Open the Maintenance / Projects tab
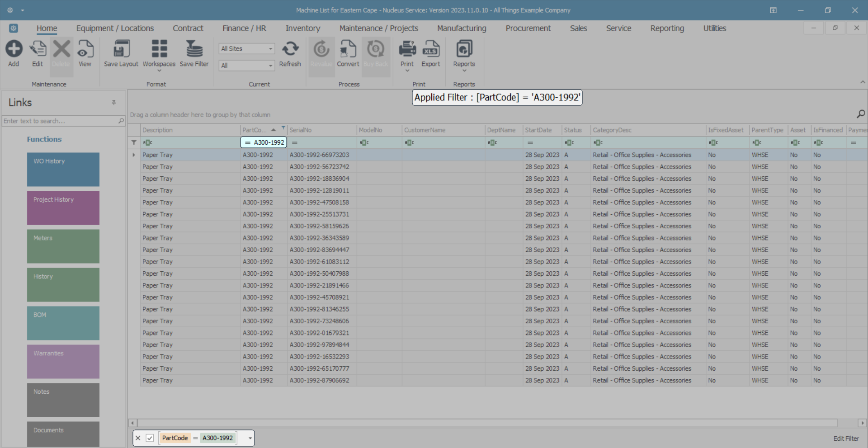Screen dimensions: 868x448 point(379,28)
